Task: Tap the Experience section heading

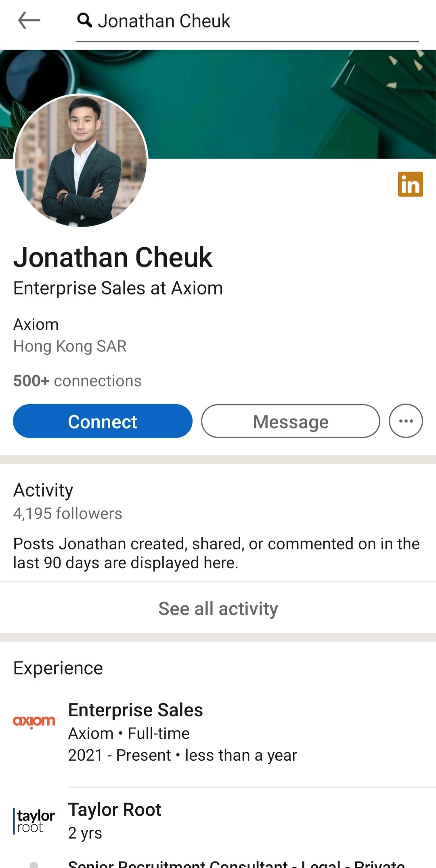Action: (58, 668)
